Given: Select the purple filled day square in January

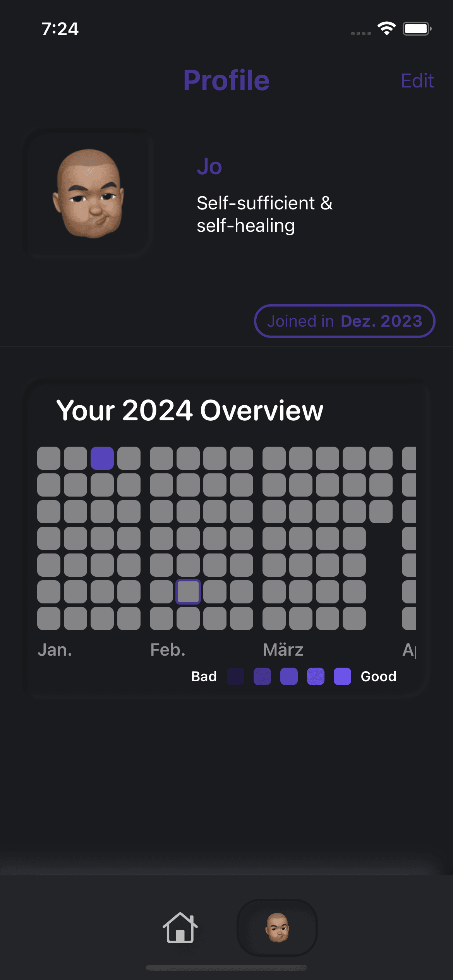Looking at the screenshot, I should click(x=102, y=458).
